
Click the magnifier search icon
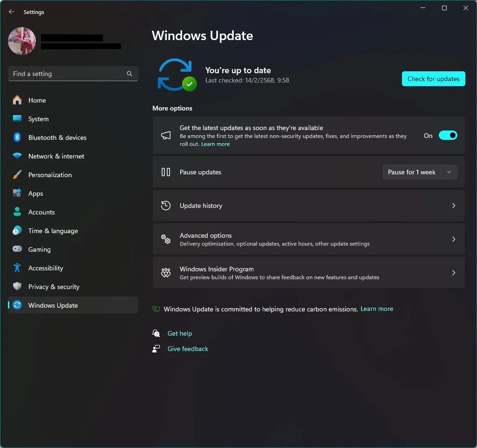pos(129,74)
